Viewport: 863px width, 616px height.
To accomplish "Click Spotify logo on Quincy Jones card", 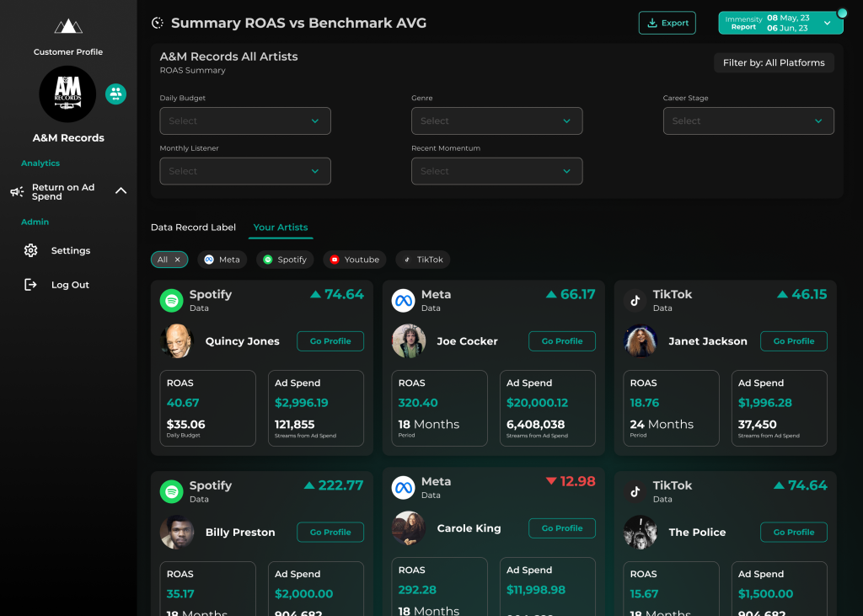I will [x=172, y=301].
